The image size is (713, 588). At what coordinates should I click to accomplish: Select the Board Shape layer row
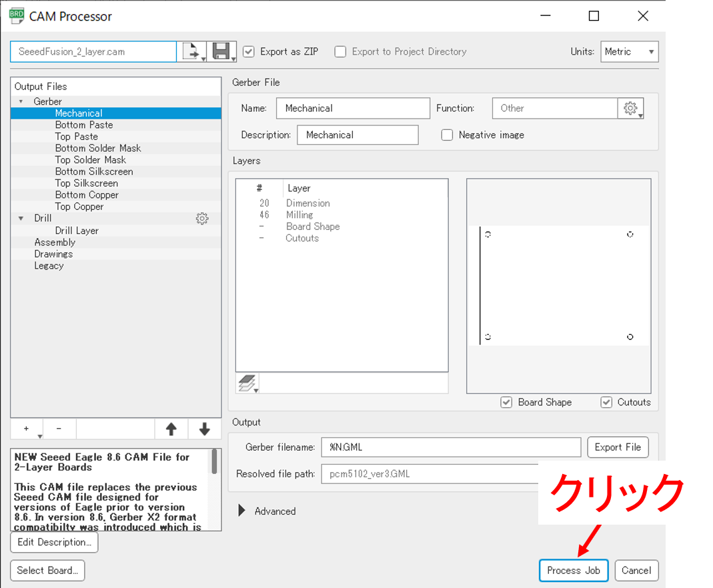(x=342, y=226)
